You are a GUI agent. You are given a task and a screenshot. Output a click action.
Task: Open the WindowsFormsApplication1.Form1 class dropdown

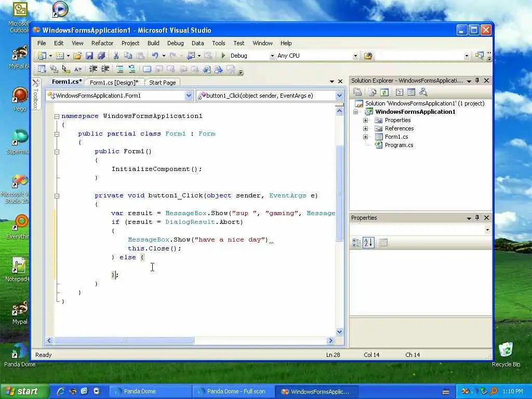[x=189, y=96]
